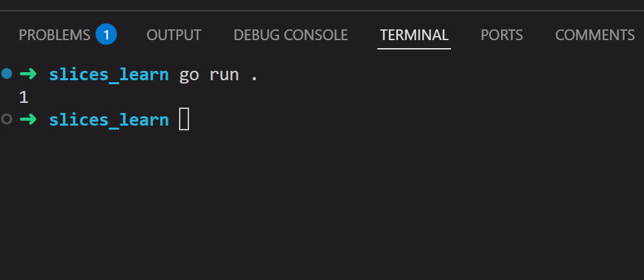Click "slices_learn" on the go run line
The width and height of the screenshot is (644, 280).
point(109,74)
